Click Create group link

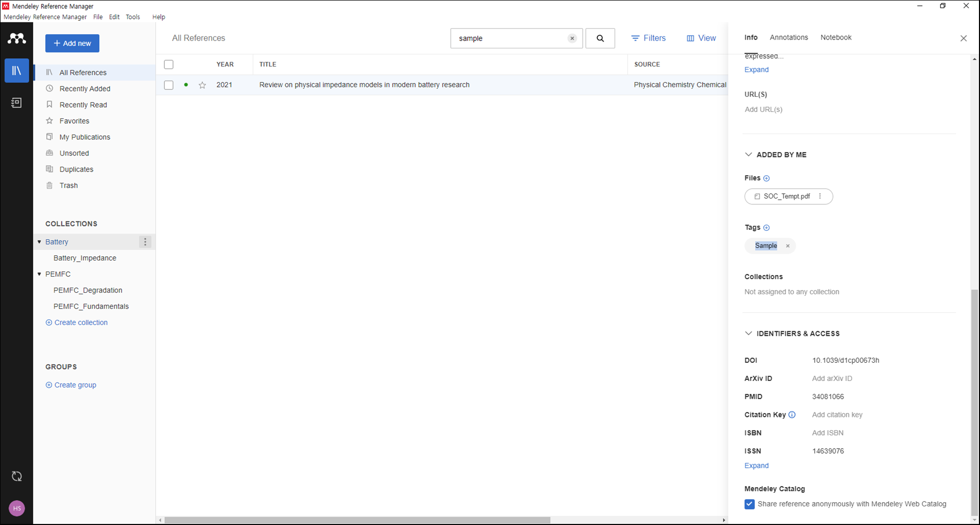click(71, 385)
